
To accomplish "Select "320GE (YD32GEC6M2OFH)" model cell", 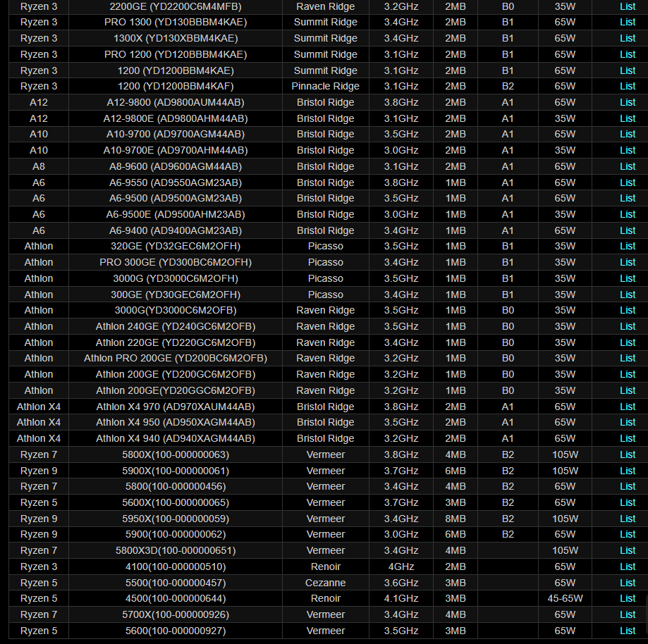I will (x=176, y=246).
